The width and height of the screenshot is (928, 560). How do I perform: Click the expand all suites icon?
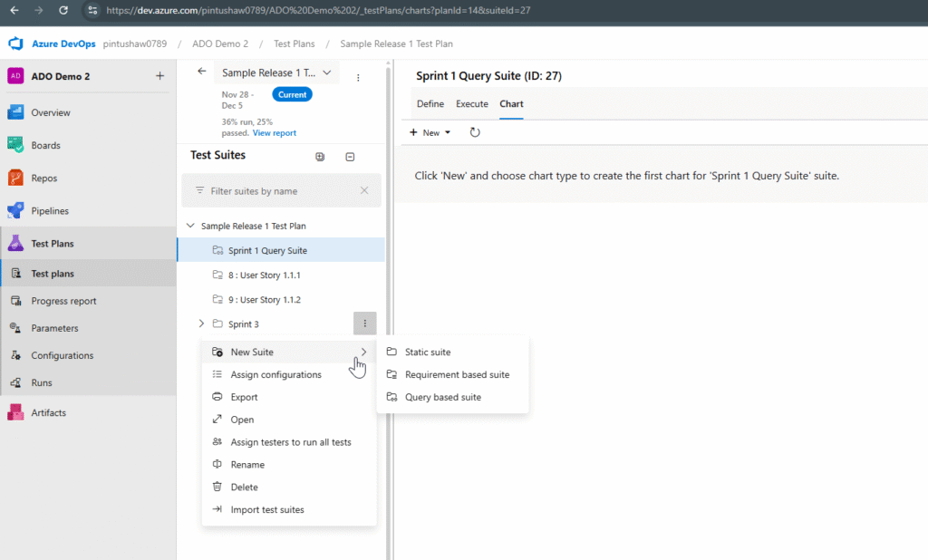click(x=320, y=157)
